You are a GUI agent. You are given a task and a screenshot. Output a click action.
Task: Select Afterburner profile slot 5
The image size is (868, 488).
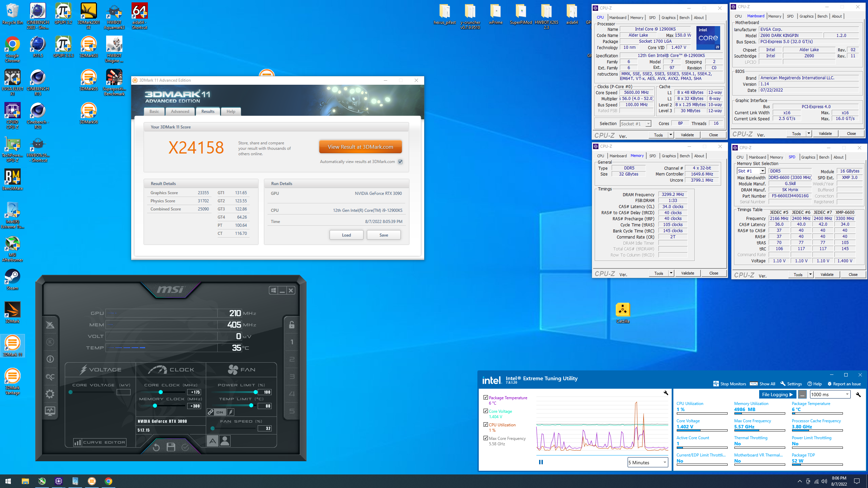coord(292,411)
